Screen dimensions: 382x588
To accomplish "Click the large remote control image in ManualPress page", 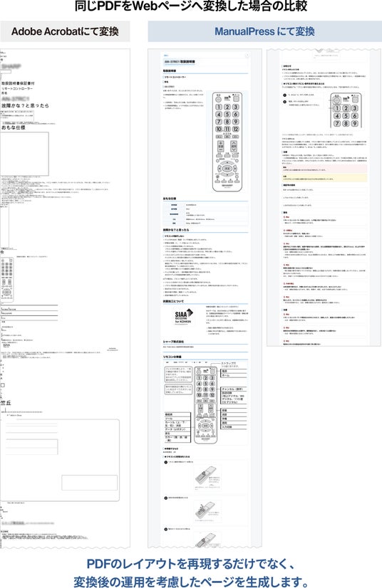I will [227, 142].
